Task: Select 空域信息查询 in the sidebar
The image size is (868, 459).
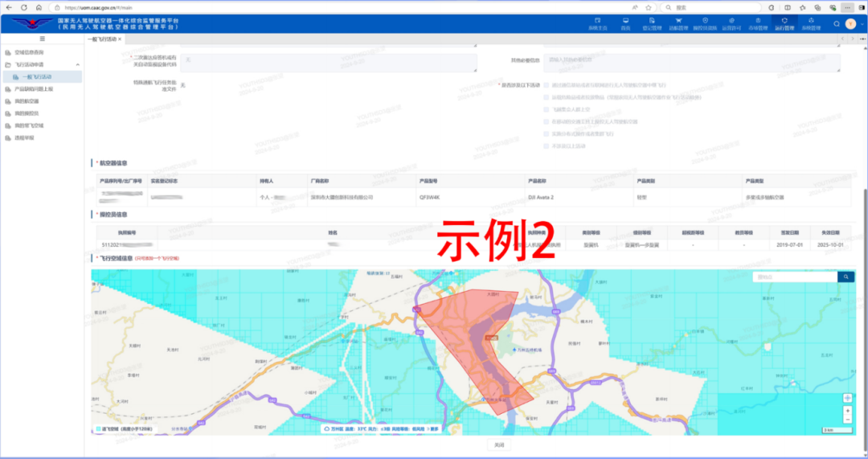Action: tap(29, 52)
